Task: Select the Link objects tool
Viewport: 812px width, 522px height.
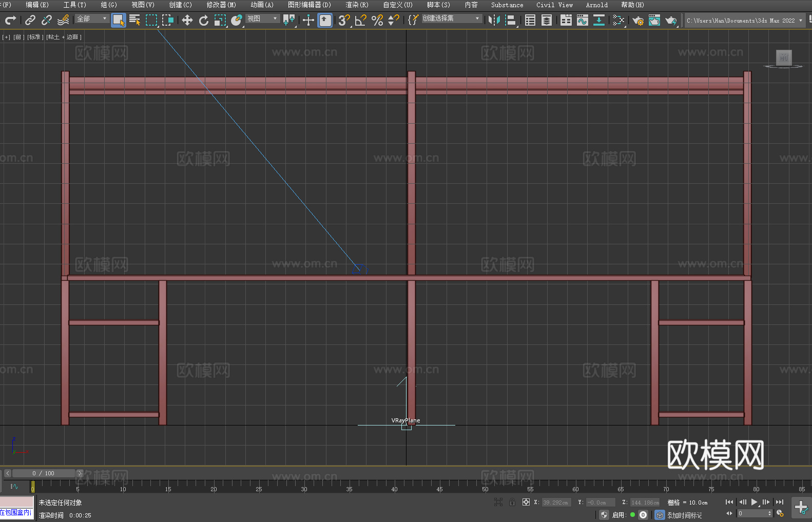Action: coord(30,20)
